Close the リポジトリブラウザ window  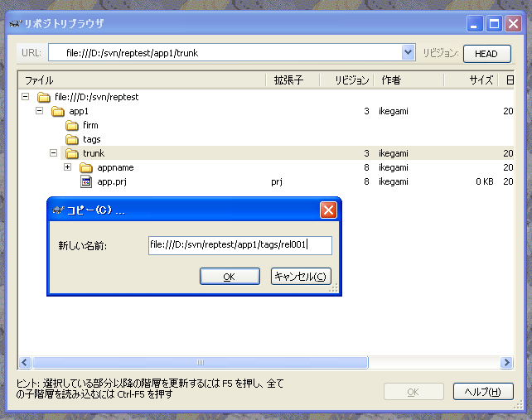click(513, 24)
